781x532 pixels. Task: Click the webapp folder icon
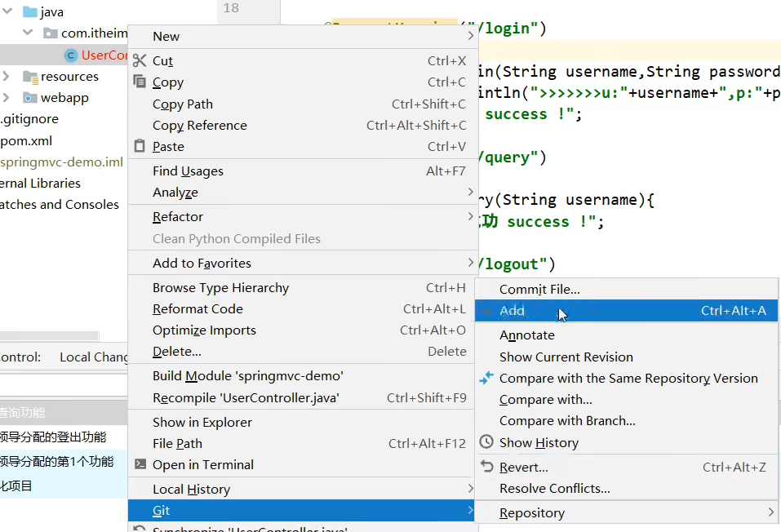pos(30,98)
